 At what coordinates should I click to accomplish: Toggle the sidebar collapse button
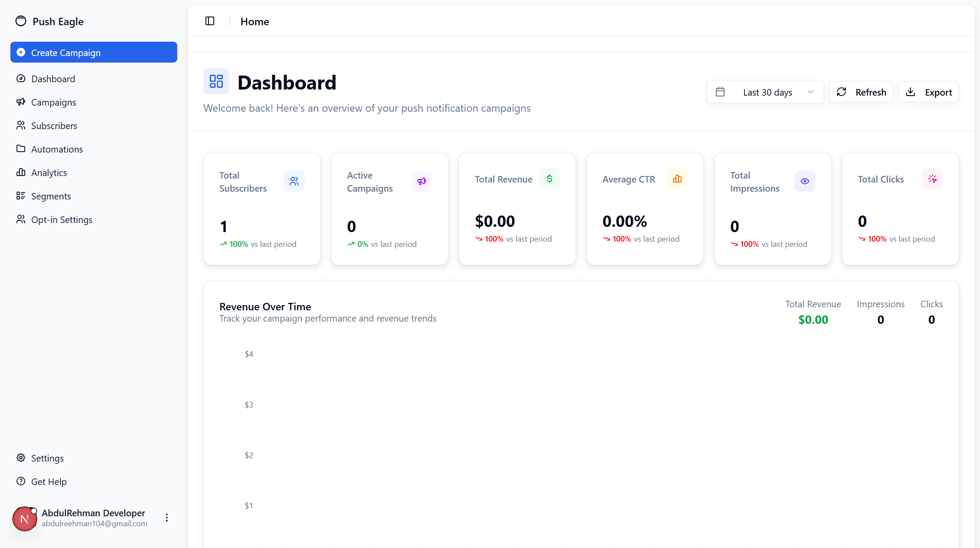coord(210,21)
